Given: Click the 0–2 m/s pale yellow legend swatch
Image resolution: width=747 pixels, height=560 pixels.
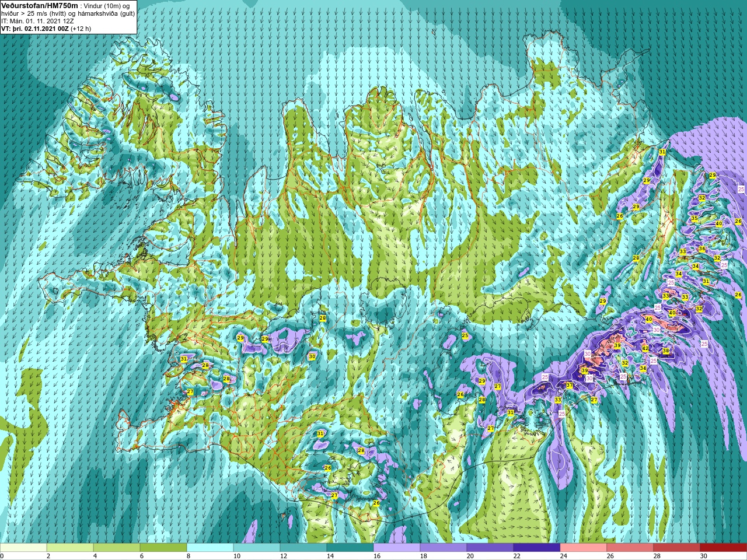Looking at the screenshot, I should coord(23,548).
